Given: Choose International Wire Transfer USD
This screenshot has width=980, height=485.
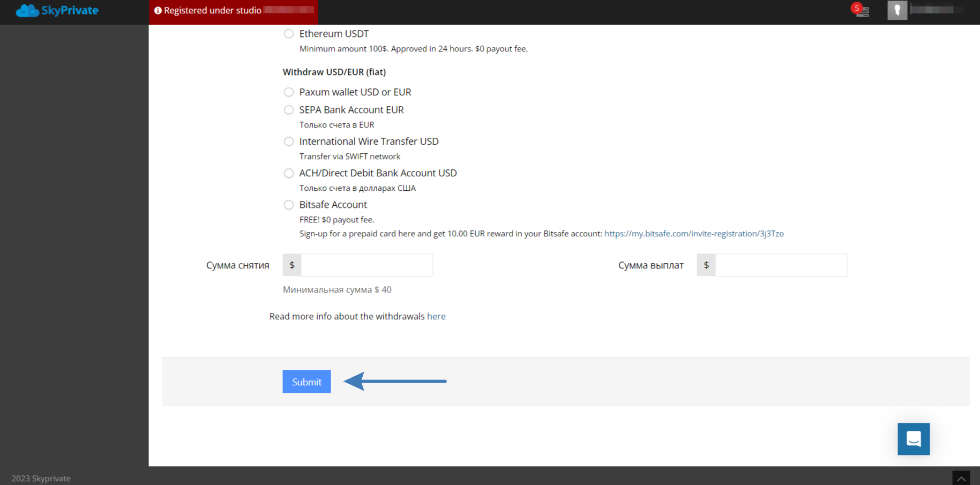Looking at the screenshot, I should (289, 141).
